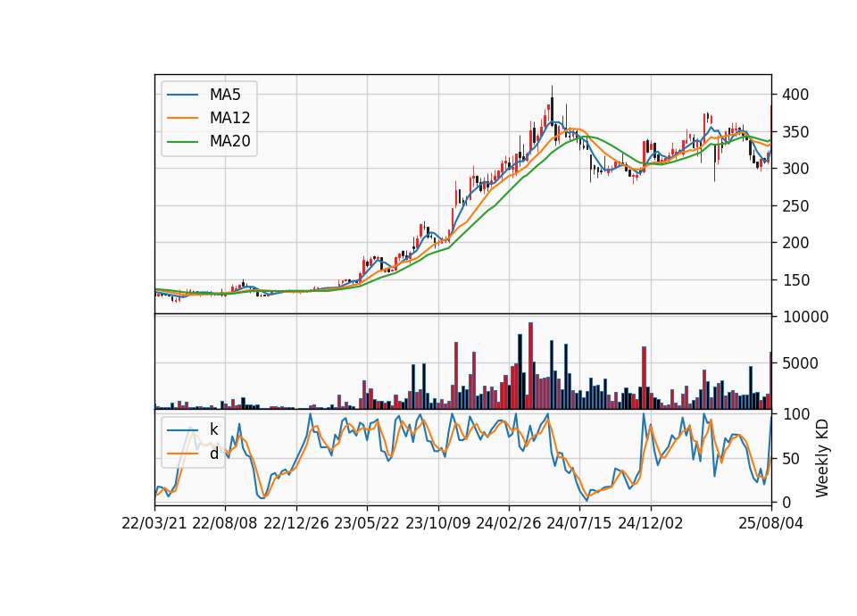Click the 50 KD axis label
The image size is (857, 616).
(x=791, y=459)
